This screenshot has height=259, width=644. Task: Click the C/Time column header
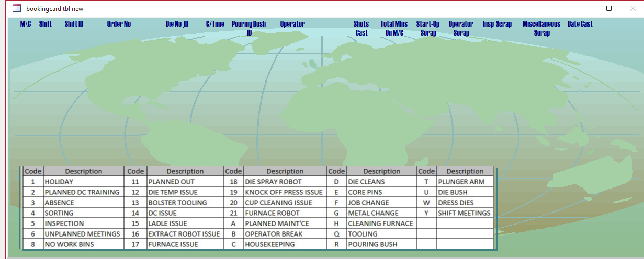point(215,24)
